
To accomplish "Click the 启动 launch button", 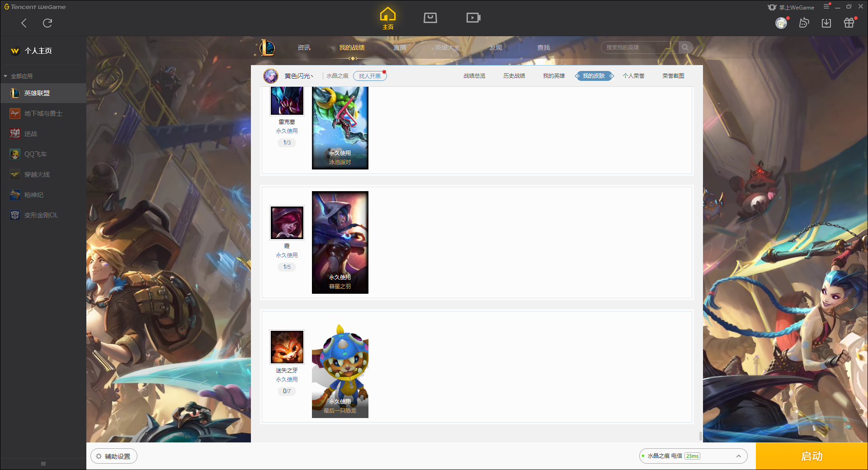I will pyautogui.click(x=811, y=456).
